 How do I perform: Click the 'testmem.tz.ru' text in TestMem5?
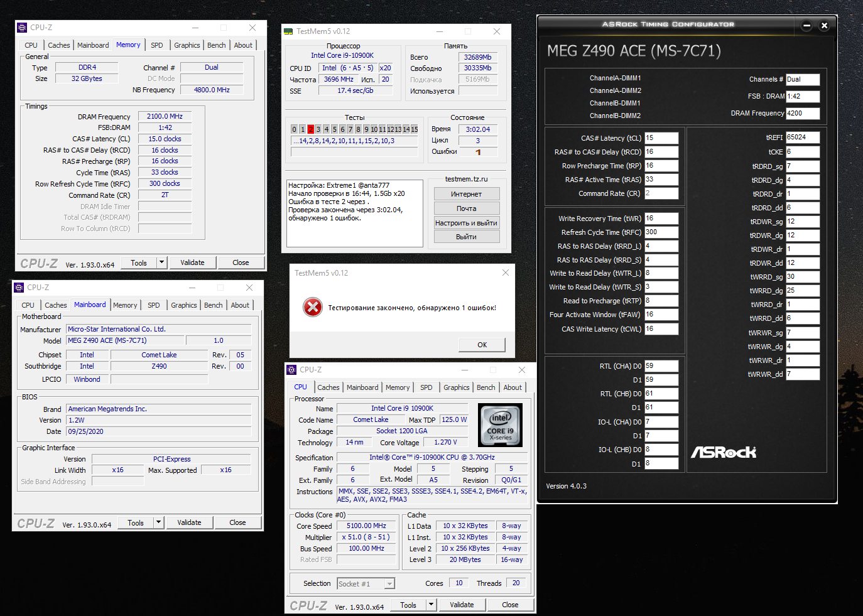466,179
